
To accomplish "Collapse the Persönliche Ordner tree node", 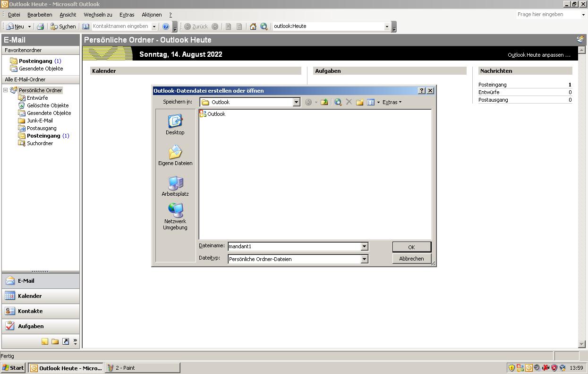I will [x=6, y=90].
